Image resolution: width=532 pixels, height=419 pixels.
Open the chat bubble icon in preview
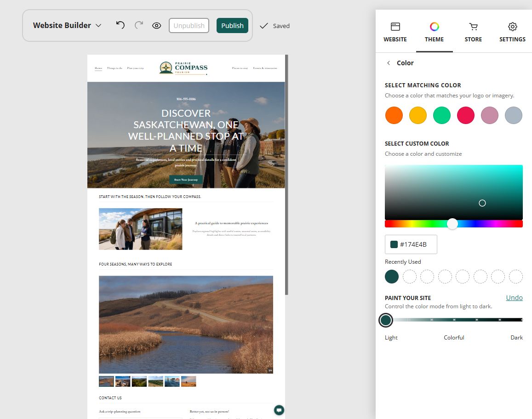[279, 410]
